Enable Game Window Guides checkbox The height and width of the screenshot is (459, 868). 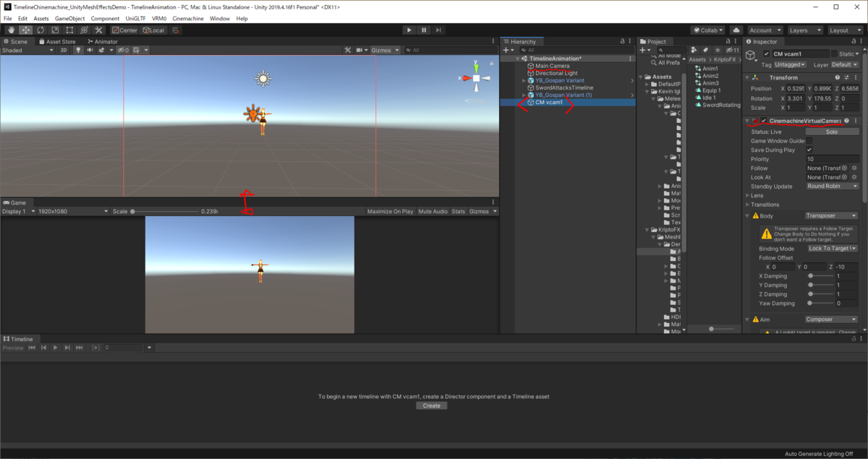809,141
